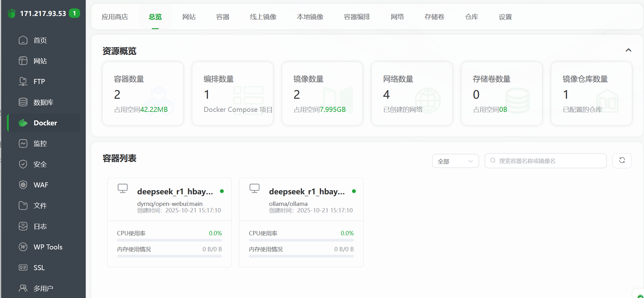
Task: Click CPU usage bar of open-webui container
Action: click(x=169, y=240)
